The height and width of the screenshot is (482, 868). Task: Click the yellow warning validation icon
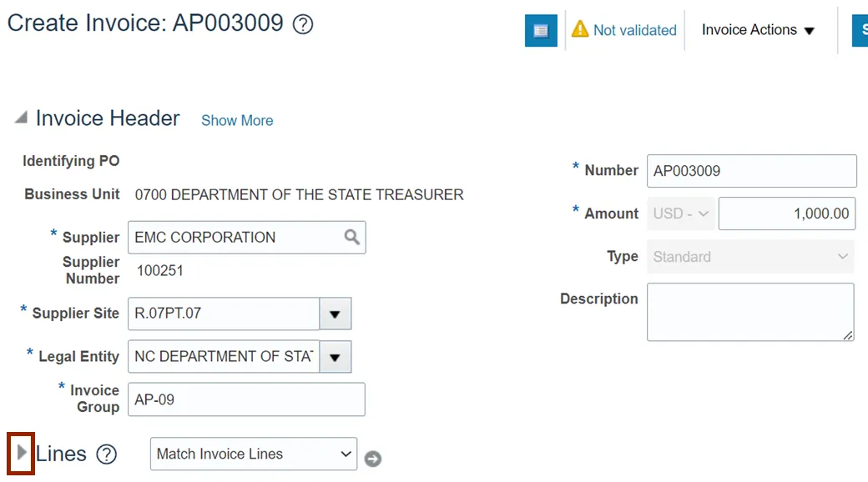pyautogui.click(x=580, y=30)
